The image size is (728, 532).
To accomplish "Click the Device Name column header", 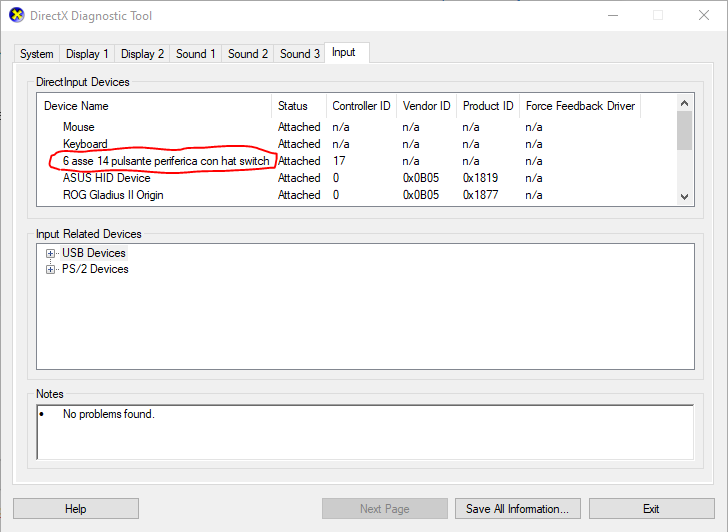I will (155, 106).
